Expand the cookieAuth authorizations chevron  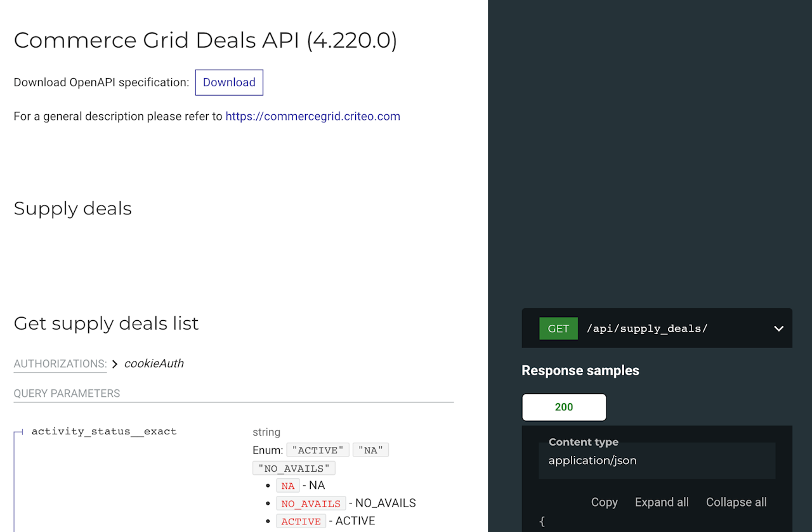pos(115,364)
